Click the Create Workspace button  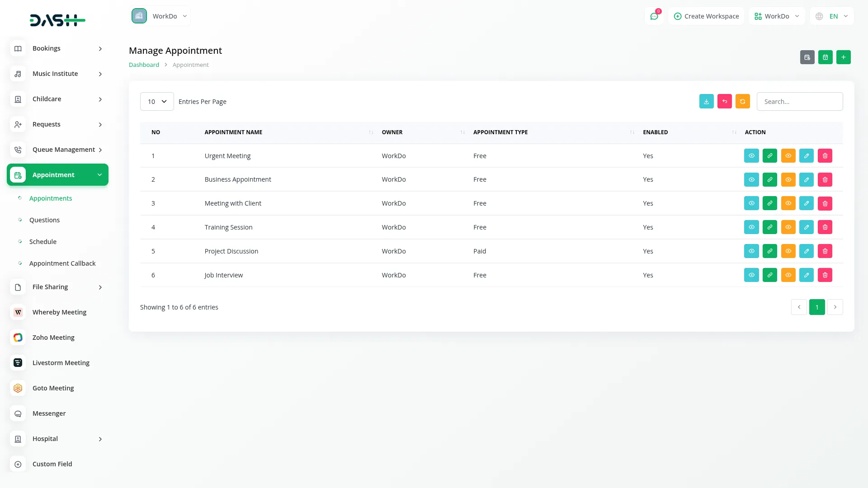coord(706,16)
